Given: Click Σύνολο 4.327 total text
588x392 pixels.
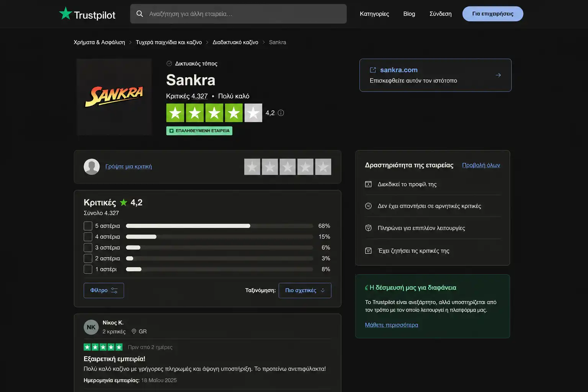Looking at the screenshot, I should [x=101, y=213].
